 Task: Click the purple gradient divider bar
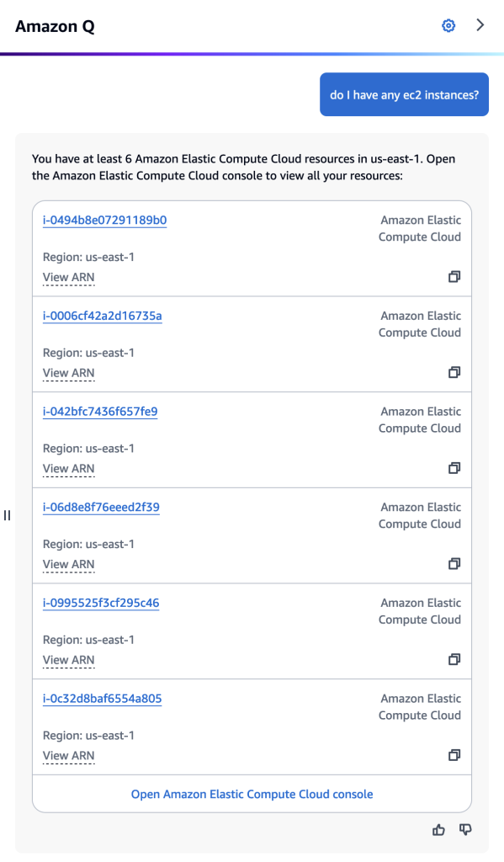[252, 52]
